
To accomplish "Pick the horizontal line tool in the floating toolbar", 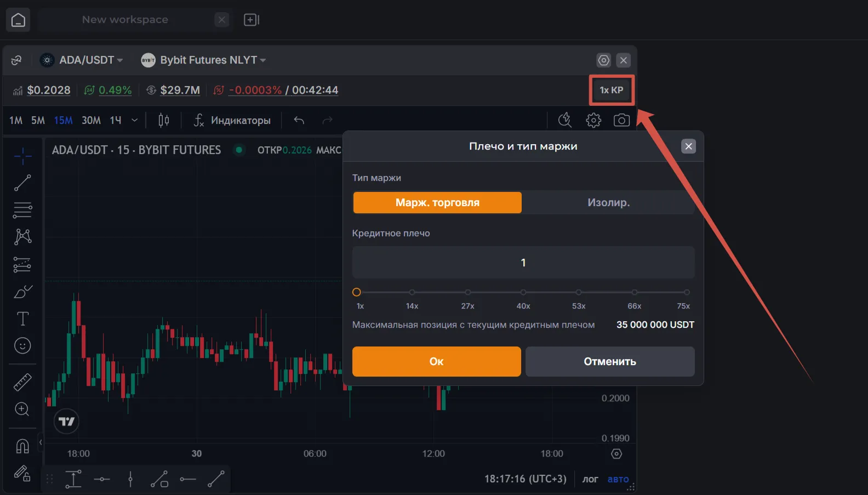I will (x=102, y=479).
